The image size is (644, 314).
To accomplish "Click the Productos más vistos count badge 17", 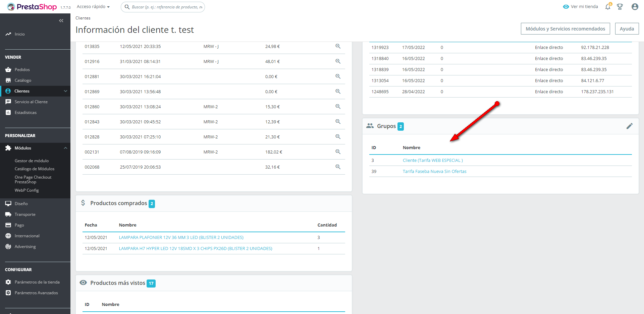I will coord(151,283).
